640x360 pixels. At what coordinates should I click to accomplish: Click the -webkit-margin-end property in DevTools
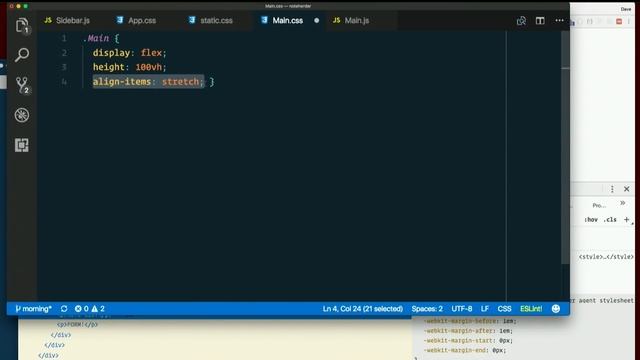coord(456,350)
